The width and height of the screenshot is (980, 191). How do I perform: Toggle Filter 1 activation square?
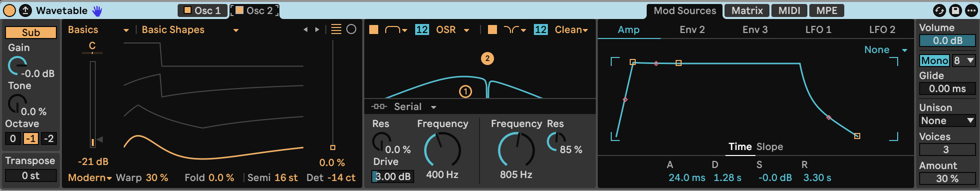[x=374, y=29]
